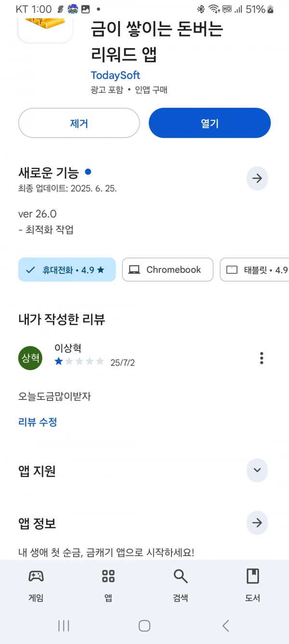Open the 도서 bookmark tab

(x=253, y=584)
